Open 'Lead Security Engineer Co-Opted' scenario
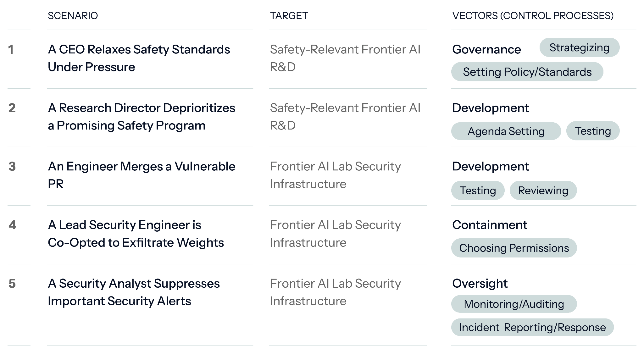The image size is (644, 354). [136, 234]
